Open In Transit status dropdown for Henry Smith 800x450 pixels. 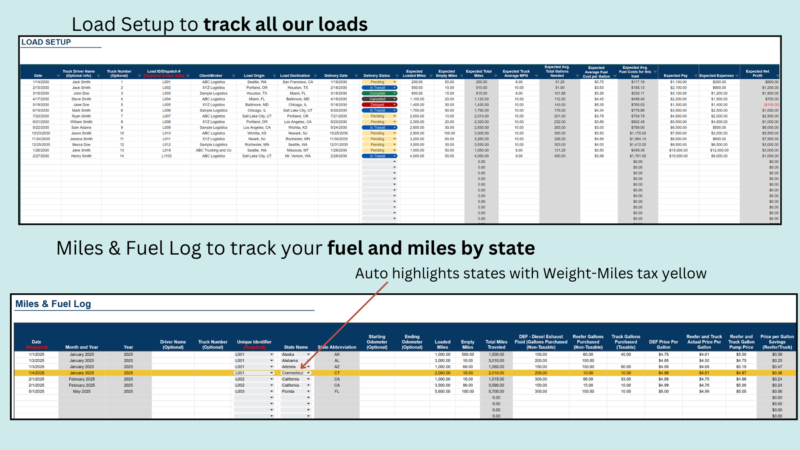pyautogui.click(x=379, y=156)
